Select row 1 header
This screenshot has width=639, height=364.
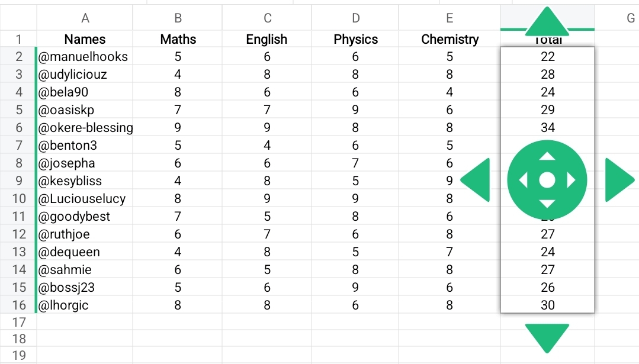(19, 40)
